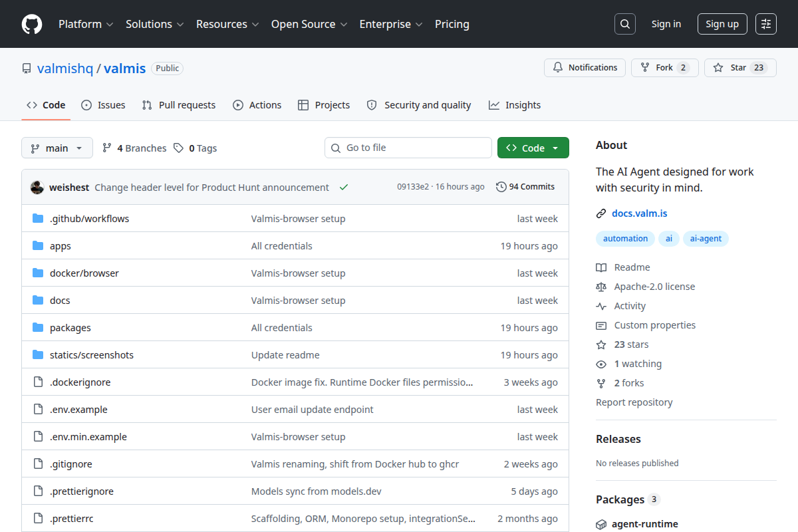Image resolution: width=798 pixels, height=532 pixels.
Task: View the 0 Tags list
Action: click(196, 148)
